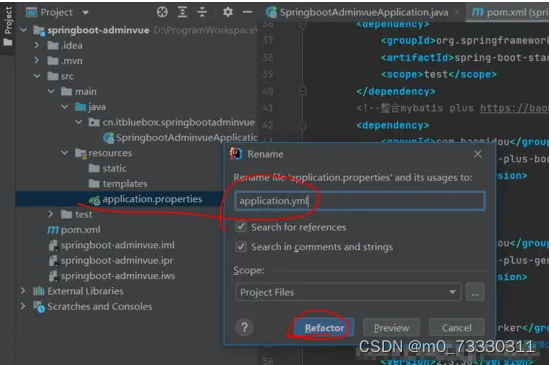
Task: Close the Rename dialog with X
Action: pyautogui.click(x=478, y=154)
